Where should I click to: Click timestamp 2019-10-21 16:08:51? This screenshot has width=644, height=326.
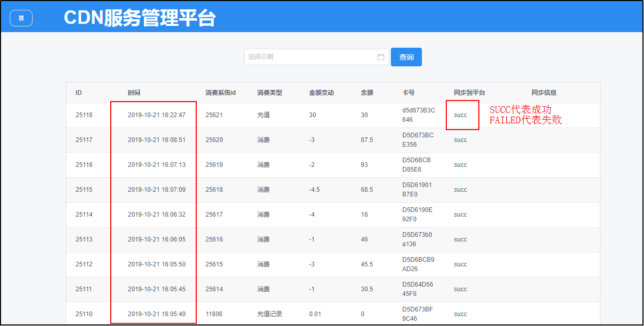click(156, 140)
